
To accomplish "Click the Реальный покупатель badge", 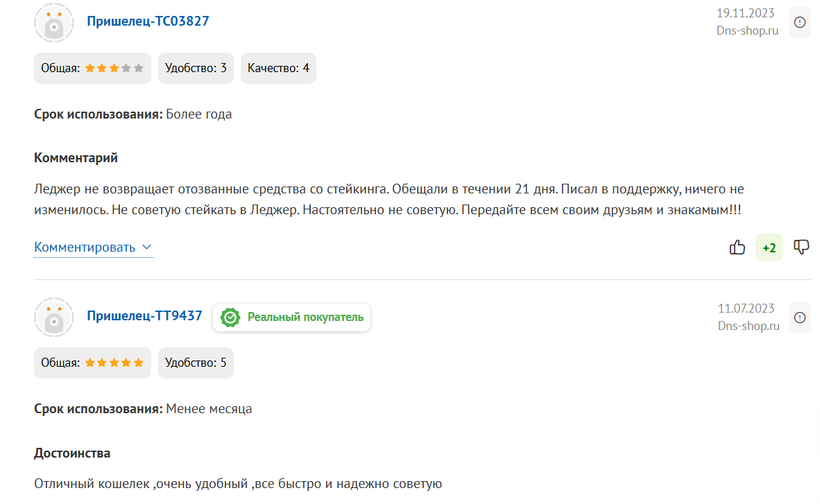I will [292, 318].
